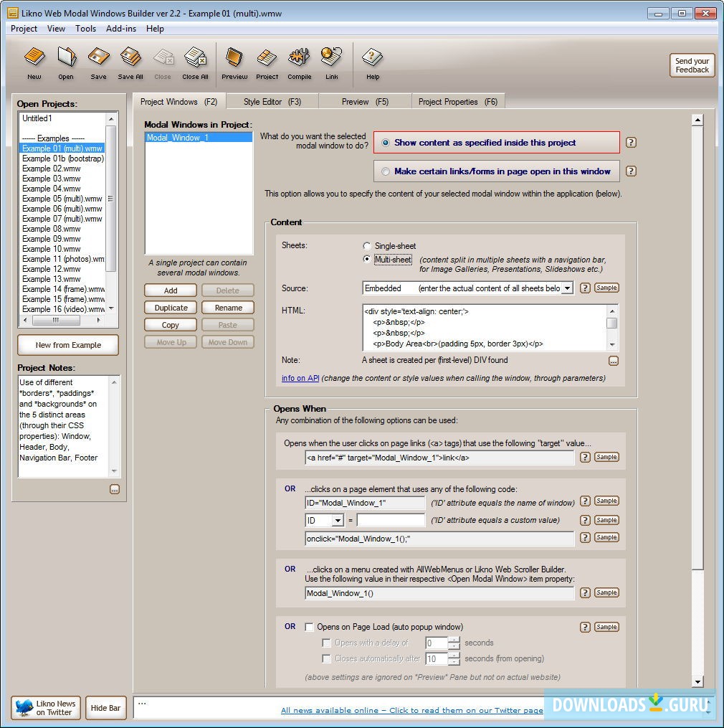This screenshot has height=728, width=724.
Task: Open the Tools menu
Action: pyautogui.click(x=85, y=29)
